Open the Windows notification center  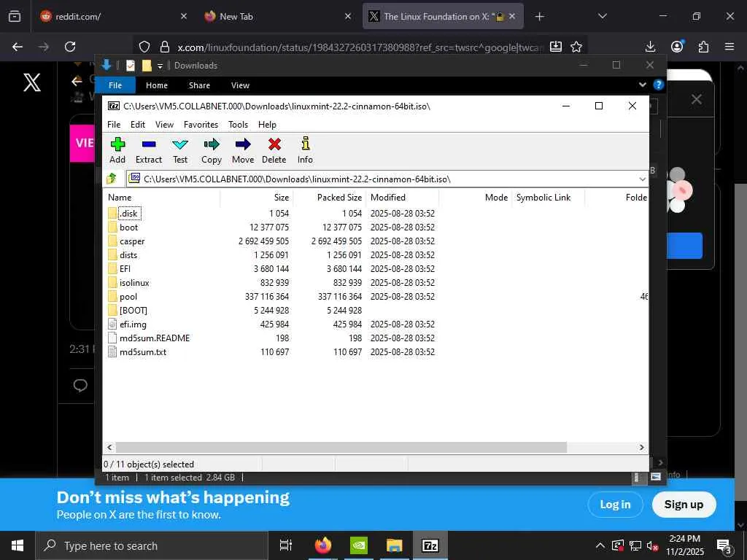click(724, 545)
